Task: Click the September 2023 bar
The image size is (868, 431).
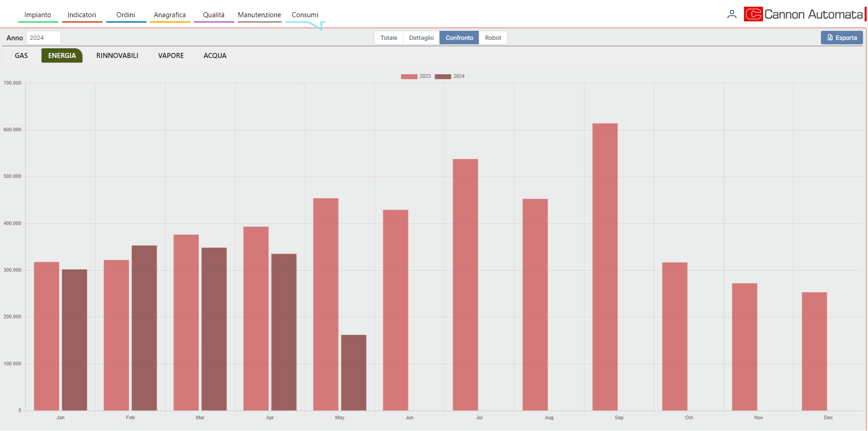Action: click(x=605, y=267)
